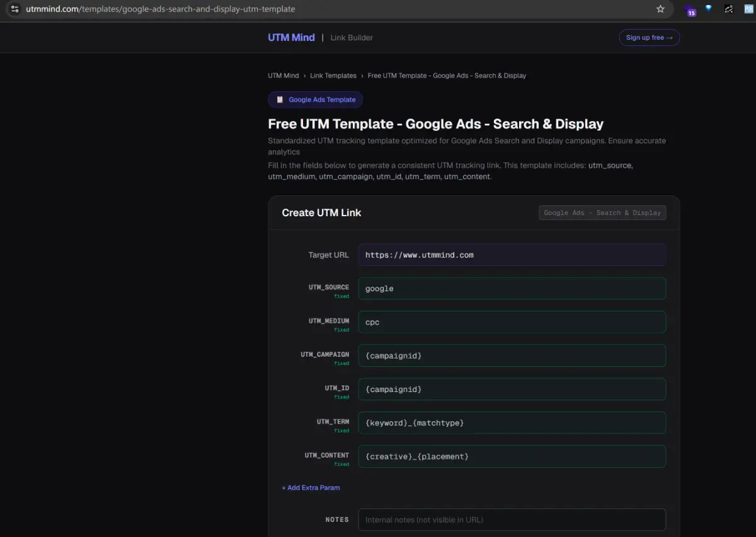Open the Link Templates breadcrumb
Screen dimensions: 756x537
coord(333,76)
